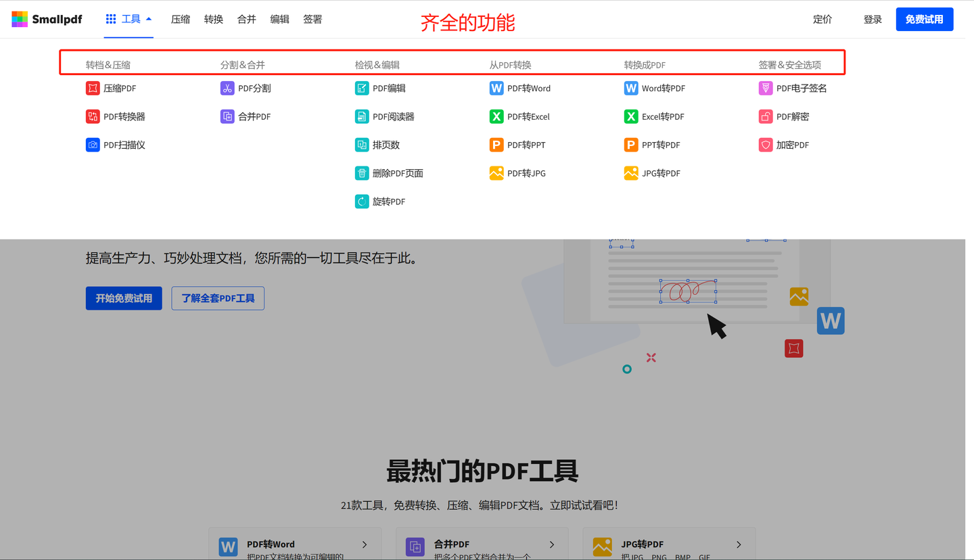The image size is (974, 560).
Task: Click the PDF转换器 icon
Action: point(93,116)
